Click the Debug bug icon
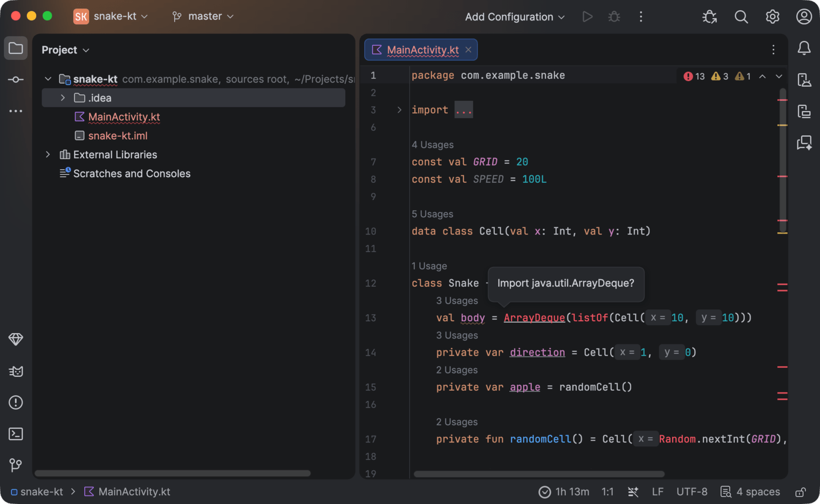 coord(614,17)
